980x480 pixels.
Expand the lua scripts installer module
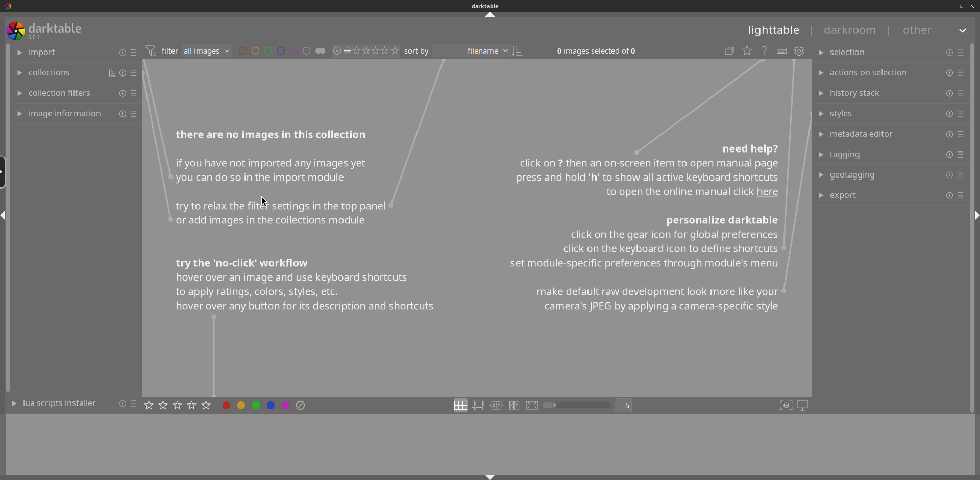14,403
